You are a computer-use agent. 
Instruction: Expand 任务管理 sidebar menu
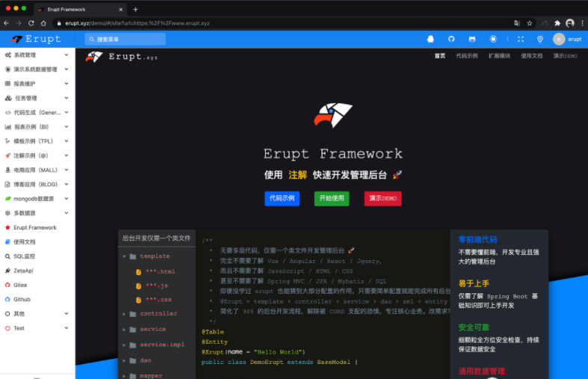point(37,99)
